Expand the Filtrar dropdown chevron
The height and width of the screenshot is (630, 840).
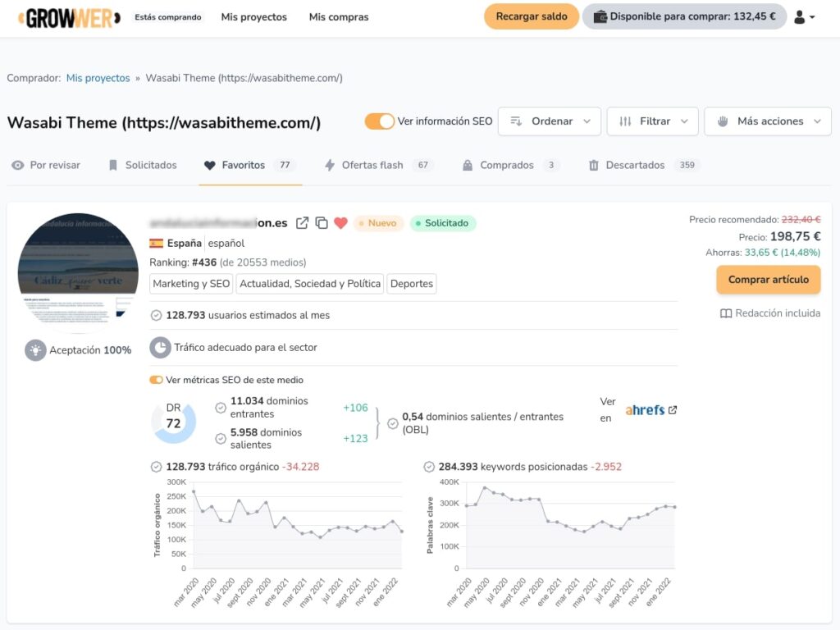pos(684,121)
